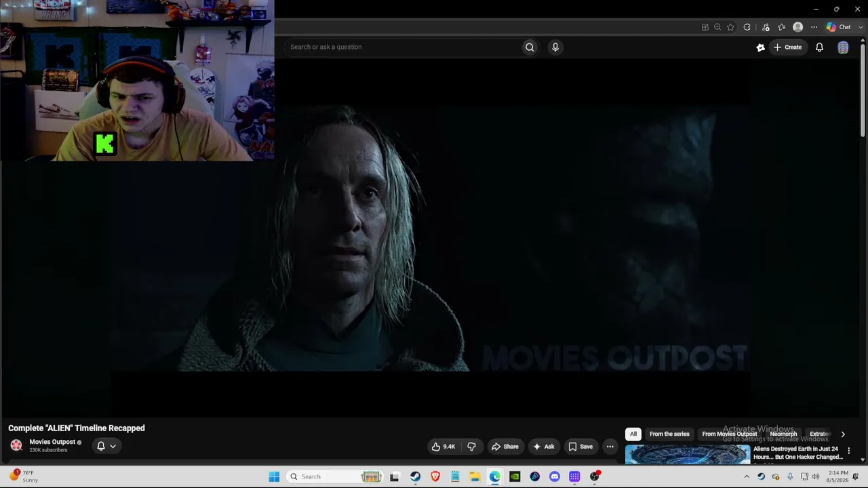This screenshot has width=868, height=488.
Task: Launch Steam from the taskbar
Action: [x=415, y=476]
